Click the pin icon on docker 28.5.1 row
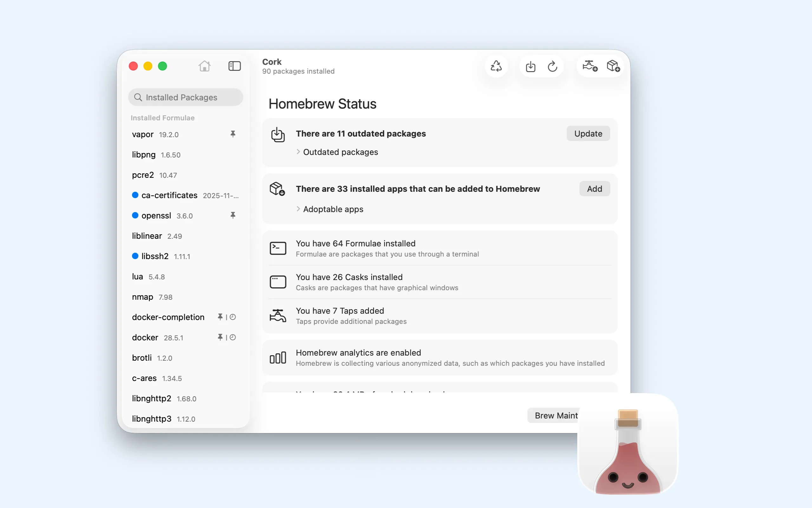Image resolution: width=812 pixels, height=508 pixels. point(220,337)
